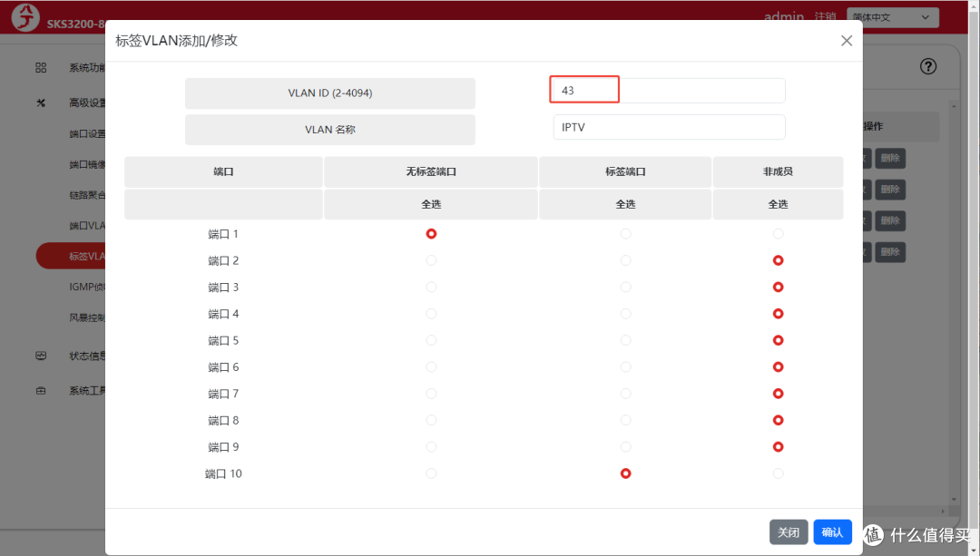Select non-member radio for 端口 7

779,394
